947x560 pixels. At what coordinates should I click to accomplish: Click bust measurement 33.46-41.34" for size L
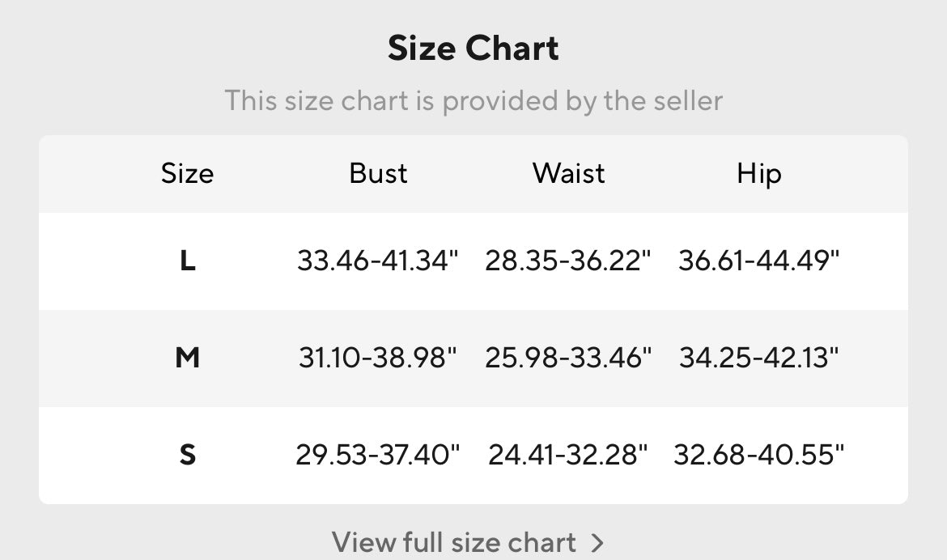[378, 261]
